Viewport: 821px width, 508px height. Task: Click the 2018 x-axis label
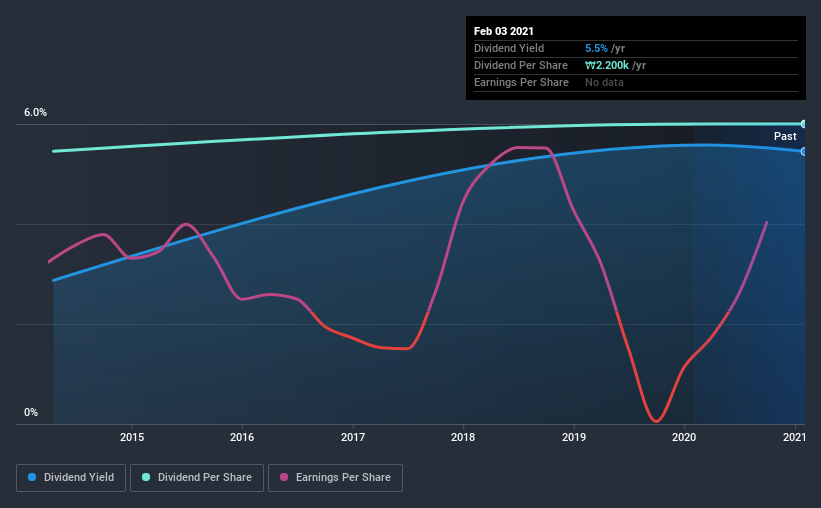point(463,437)
